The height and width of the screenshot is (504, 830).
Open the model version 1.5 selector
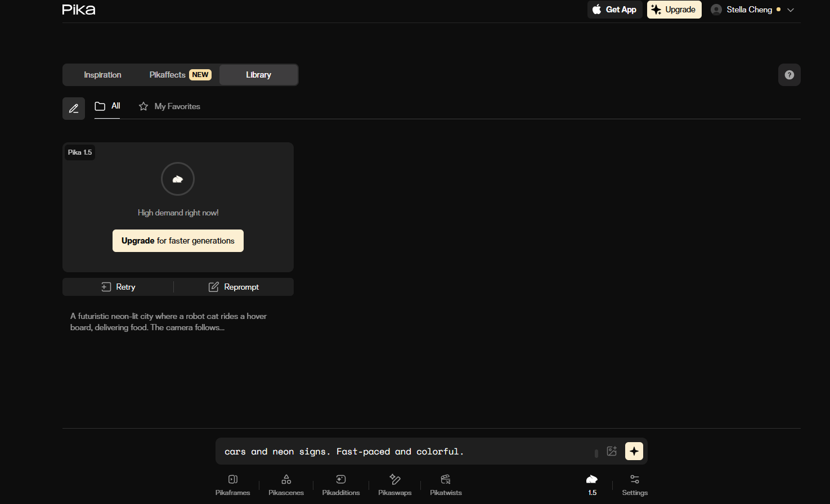(592, 485)
